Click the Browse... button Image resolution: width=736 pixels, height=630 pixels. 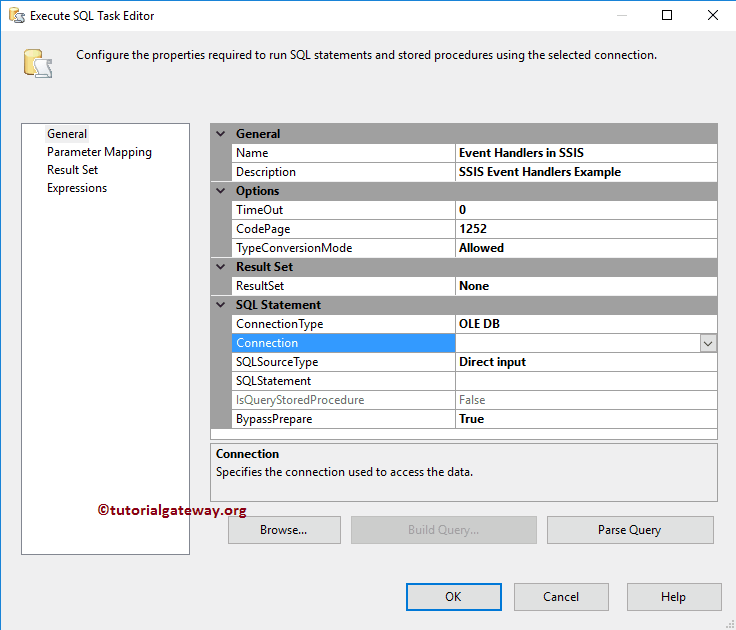click(x=284, y=530)
